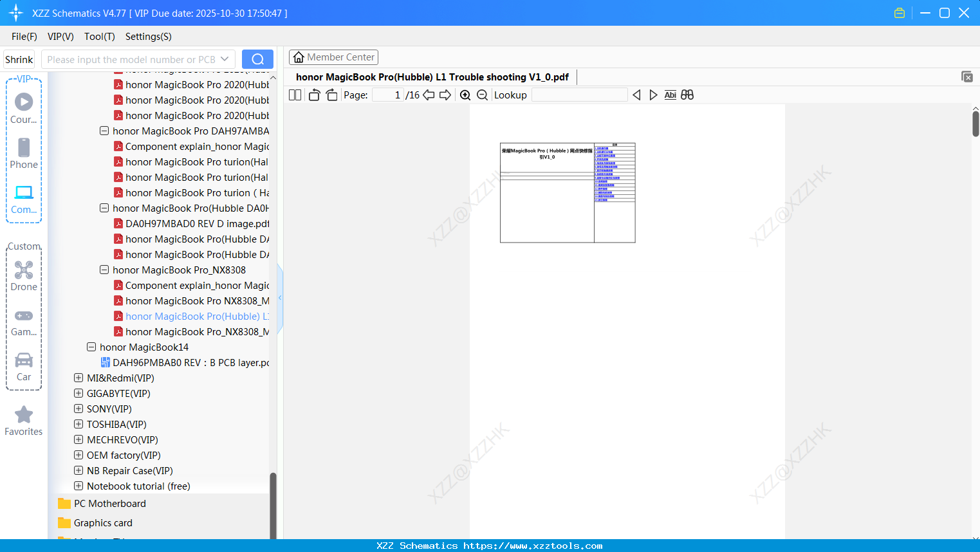
Task: Click the tree panel scroll-up arrow
Action: (x=273, y=77)
